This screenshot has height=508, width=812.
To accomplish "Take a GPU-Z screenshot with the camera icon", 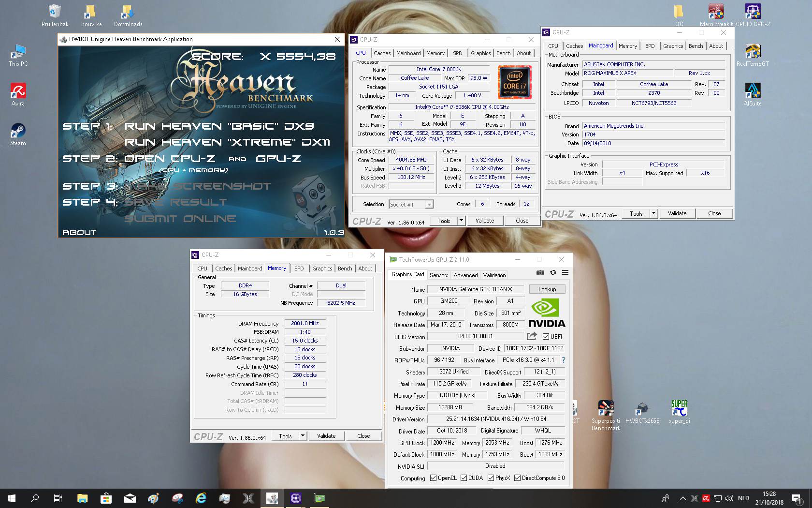I will point(540,272).
